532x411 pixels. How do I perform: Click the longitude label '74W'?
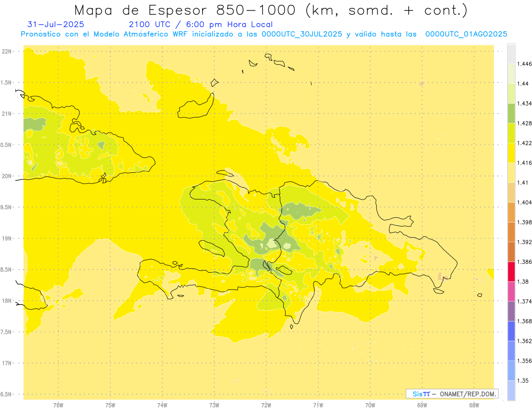162,405
